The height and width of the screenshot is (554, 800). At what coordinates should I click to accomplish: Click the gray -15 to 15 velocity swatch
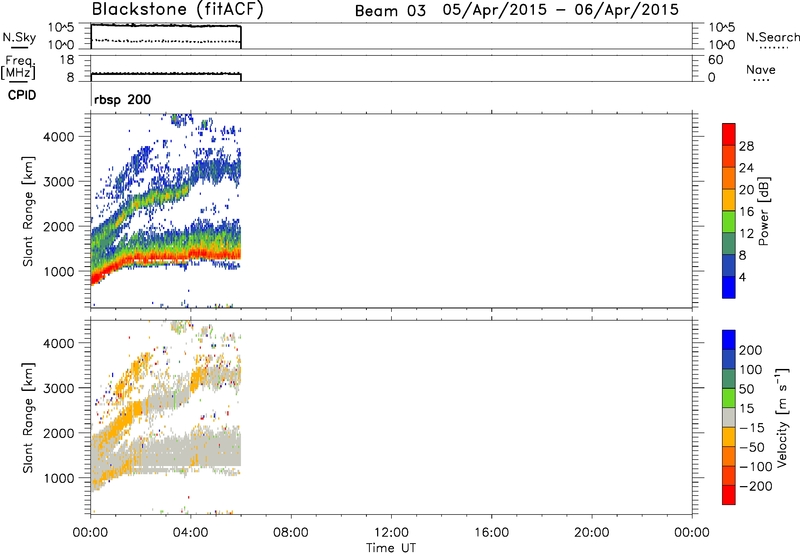pos(729,418)
